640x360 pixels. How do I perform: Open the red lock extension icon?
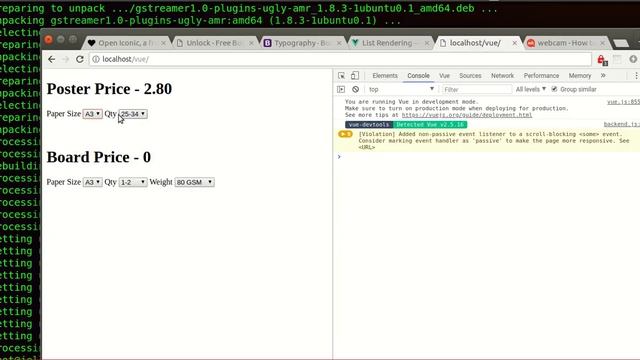point(602,60)
